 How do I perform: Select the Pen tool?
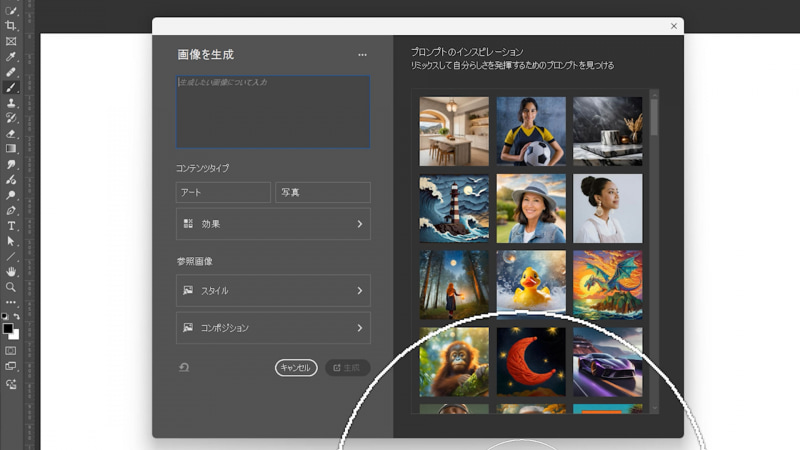coord(11,210)
